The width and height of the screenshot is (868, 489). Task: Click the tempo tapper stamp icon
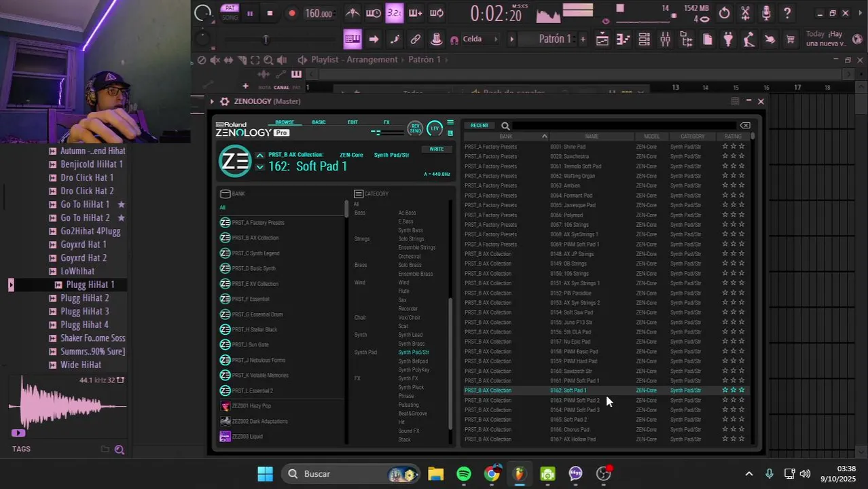click(x=437, y=39)
